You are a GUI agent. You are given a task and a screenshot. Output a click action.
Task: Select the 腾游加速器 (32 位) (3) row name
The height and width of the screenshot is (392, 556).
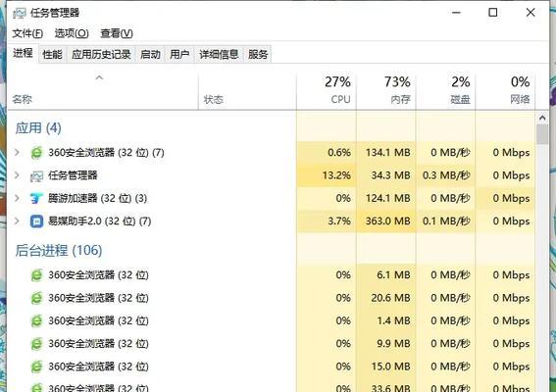[x=97, y=198]
